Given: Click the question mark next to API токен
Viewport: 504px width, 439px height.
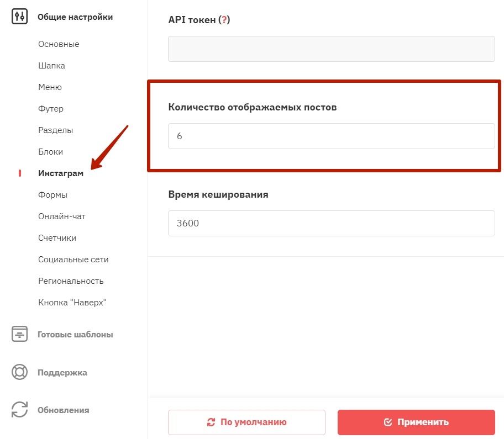Looking at the screenshot, I should click(x=224, y=20).
